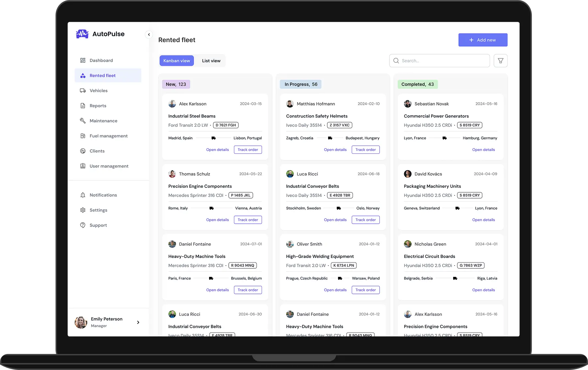Click the Support help icon

point(83,225)
